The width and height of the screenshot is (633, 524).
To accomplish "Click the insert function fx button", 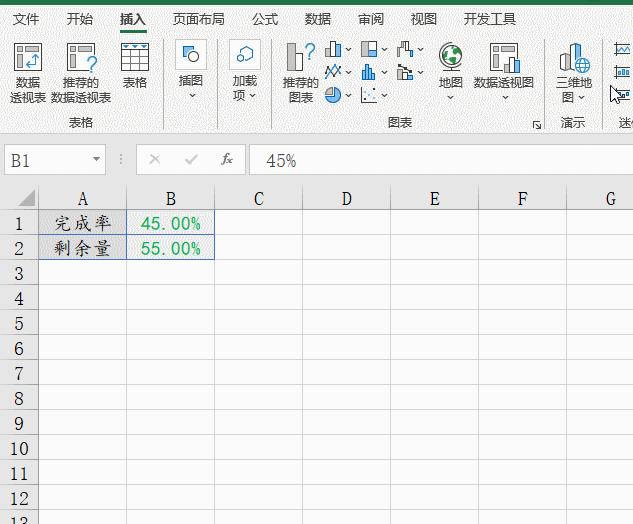I will [x=227, y=159].
